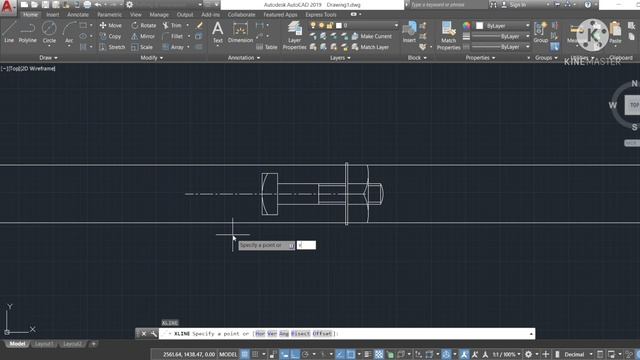Toggle transparency display in status bar
This screenshot has height=360, width=640.
tap(379, 354)
